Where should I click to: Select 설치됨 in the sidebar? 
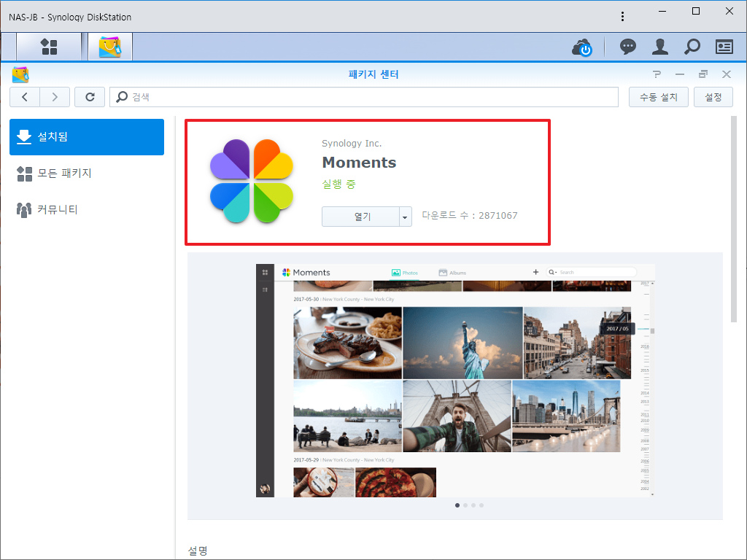point(87,137)
